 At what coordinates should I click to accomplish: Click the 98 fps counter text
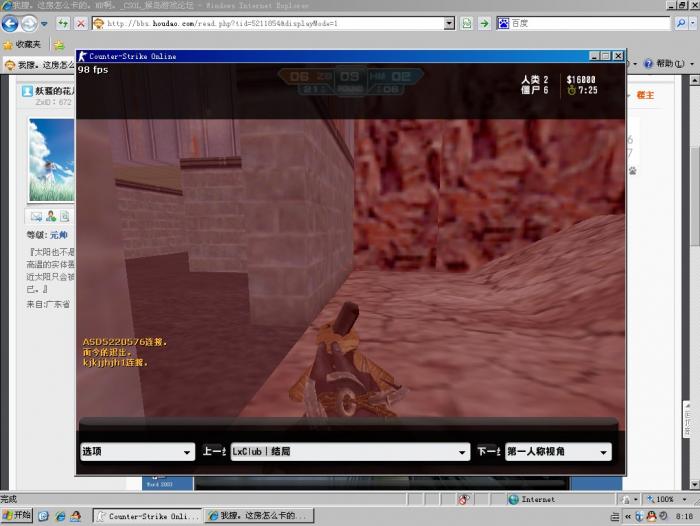93,70
